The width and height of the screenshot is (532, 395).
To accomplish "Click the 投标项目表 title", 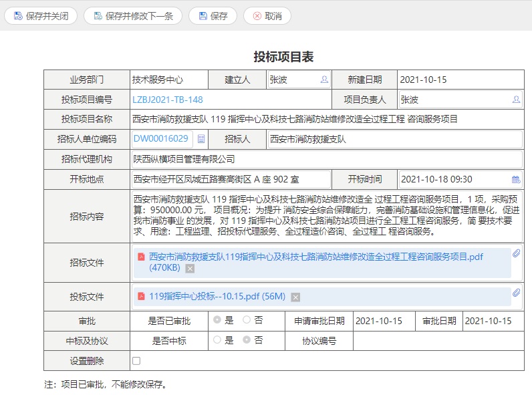I will click(283, 57).
